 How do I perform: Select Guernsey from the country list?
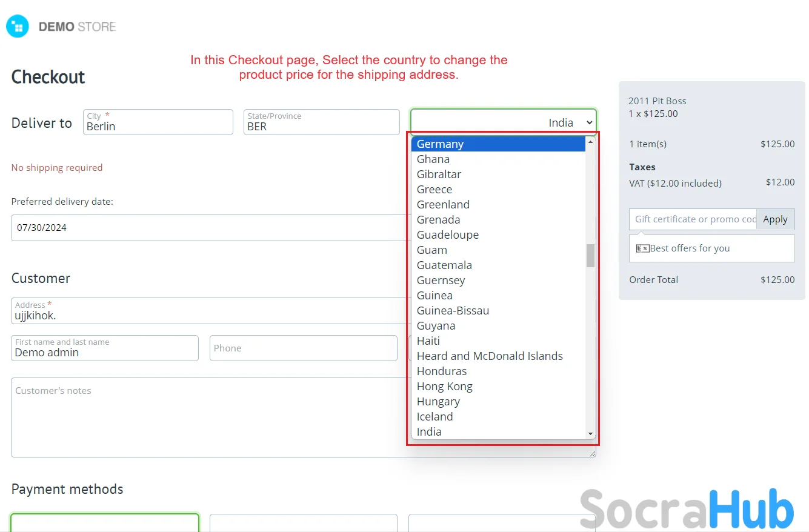pos(498,280)
